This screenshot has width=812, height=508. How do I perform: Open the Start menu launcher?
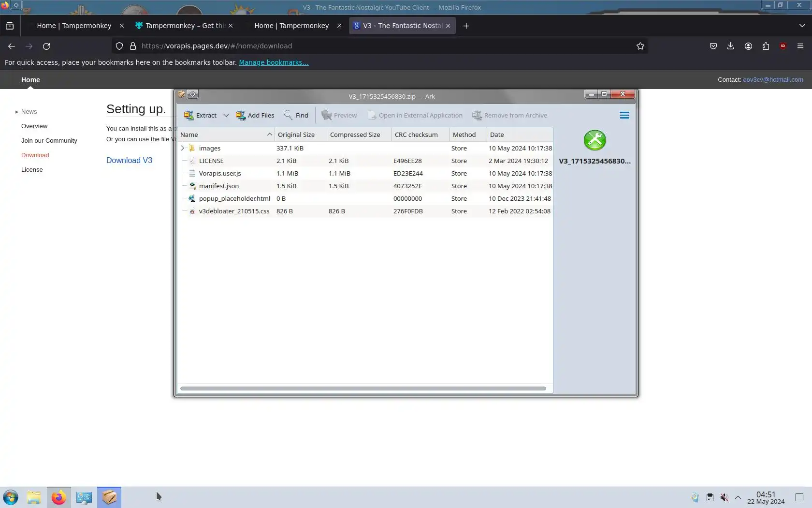11,497
